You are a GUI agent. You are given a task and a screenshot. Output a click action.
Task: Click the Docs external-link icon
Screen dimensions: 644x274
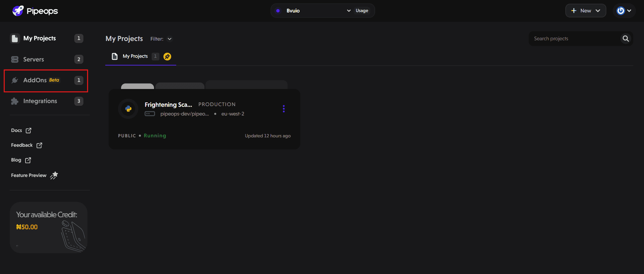29,130
